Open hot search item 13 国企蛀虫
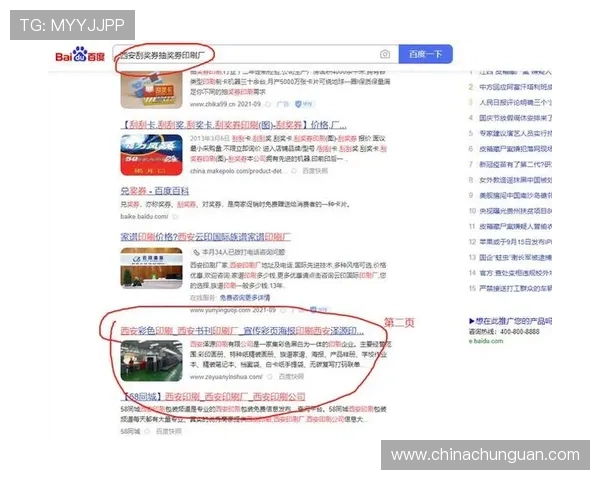 [x=515, y=257]
